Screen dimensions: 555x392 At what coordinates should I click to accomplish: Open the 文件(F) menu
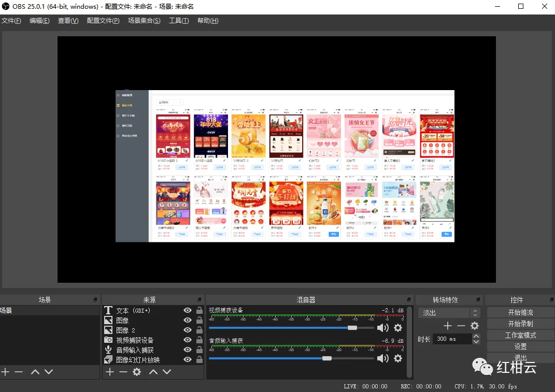tap(11, 21)
